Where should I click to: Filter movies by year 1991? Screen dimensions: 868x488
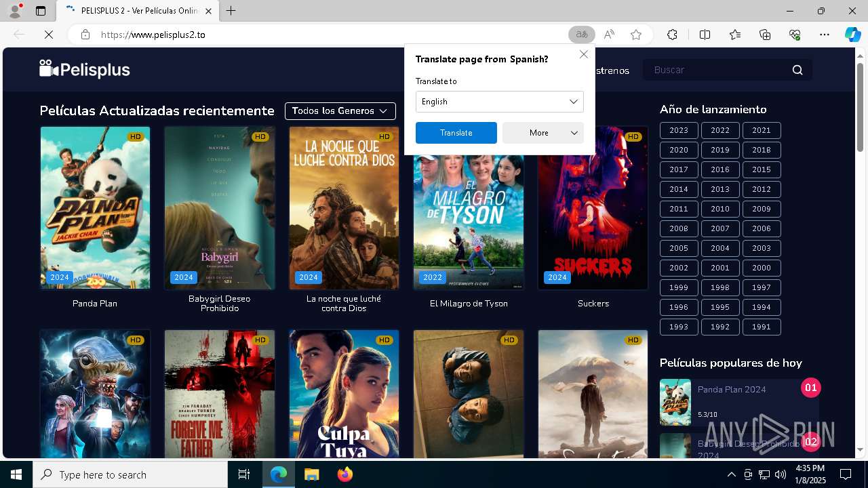[762, 327]
